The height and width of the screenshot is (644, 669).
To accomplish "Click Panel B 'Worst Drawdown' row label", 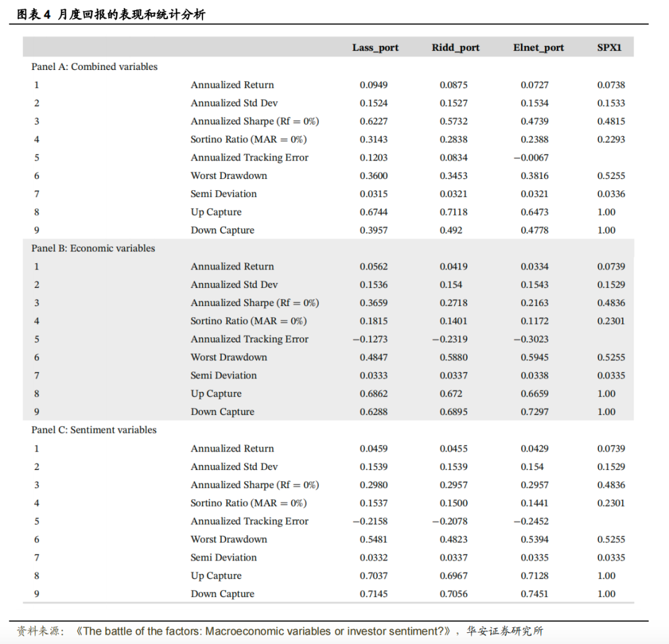I will [x=229, y=357].
